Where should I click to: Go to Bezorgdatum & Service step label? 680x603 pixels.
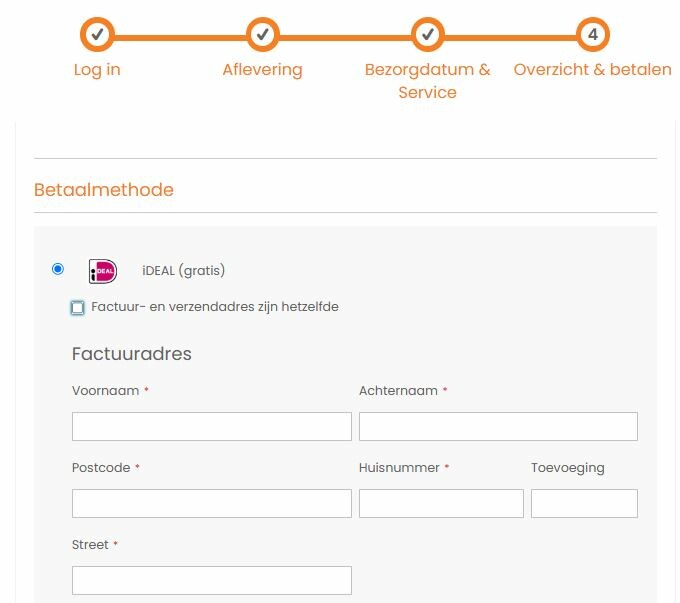pyautogui.click(x=428, y=81)
